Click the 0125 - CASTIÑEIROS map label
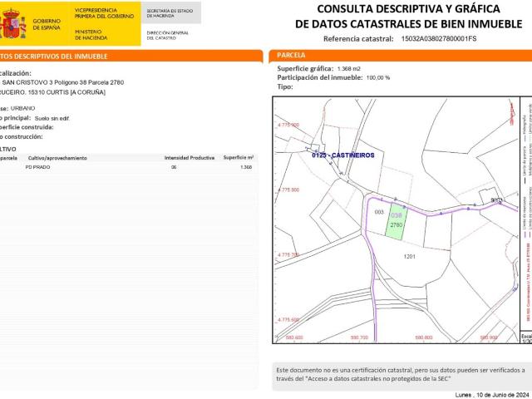This screenshot has width=532, height=399. 342,155
